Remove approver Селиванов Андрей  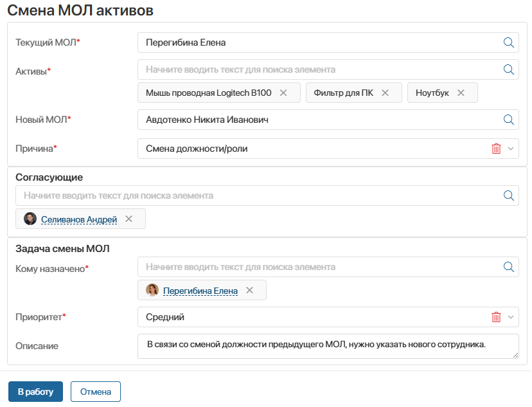129,219
